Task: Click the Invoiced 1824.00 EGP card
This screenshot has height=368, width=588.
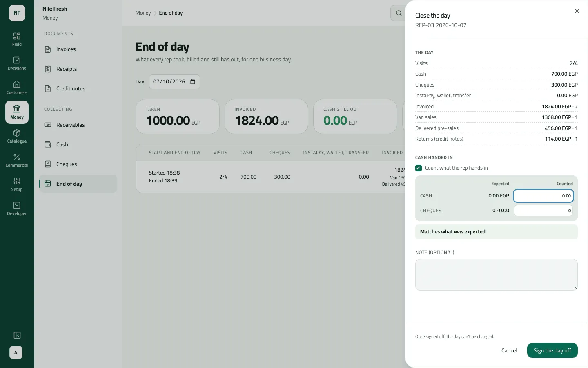Action: tap(266, 117)
